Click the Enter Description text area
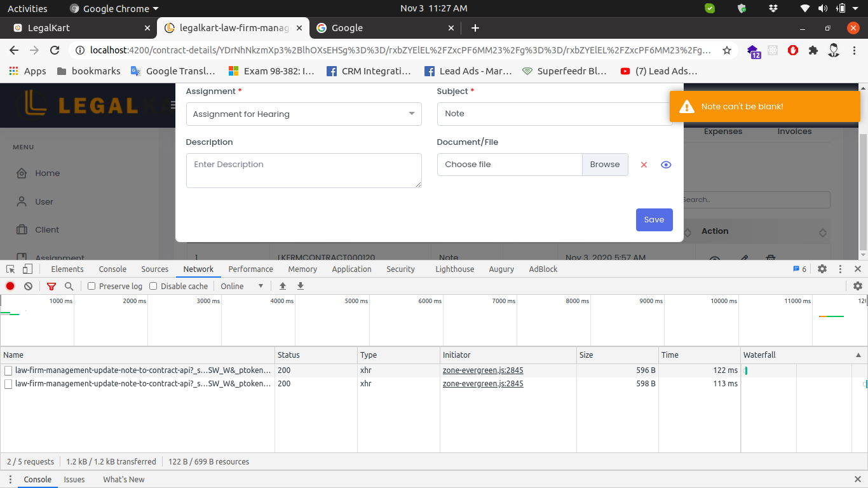 (x=304, y=170)
